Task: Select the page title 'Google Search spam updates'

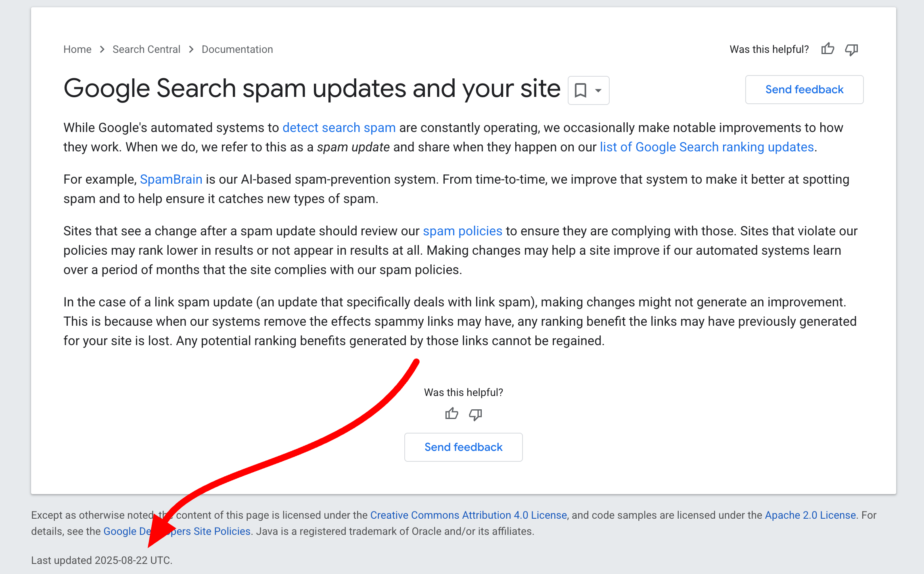Action: 311,88
